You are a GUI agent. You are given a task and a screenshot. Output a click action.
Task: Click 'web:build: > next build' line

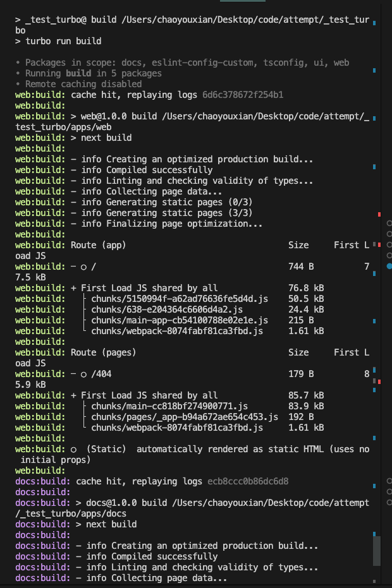[x=73, y=138]
